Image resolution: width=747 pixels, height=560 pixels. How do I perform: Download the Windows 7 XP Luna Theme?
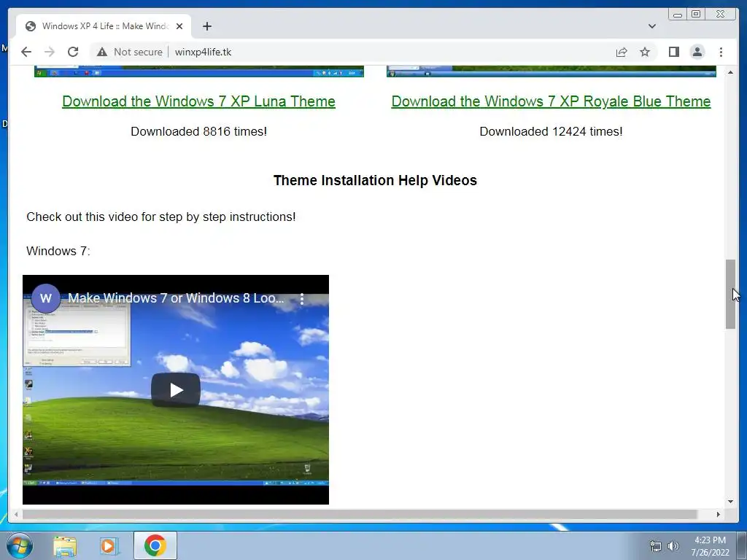pos(198,101)
